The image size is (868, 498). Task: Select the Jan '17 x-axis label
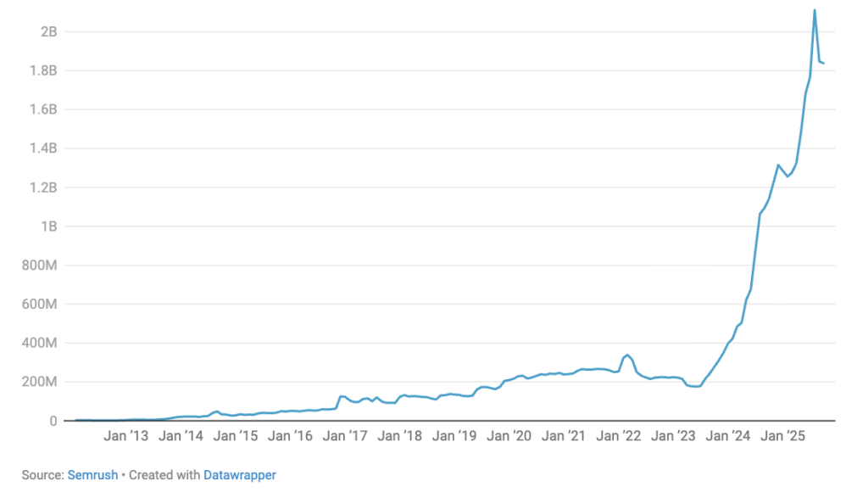346,436
